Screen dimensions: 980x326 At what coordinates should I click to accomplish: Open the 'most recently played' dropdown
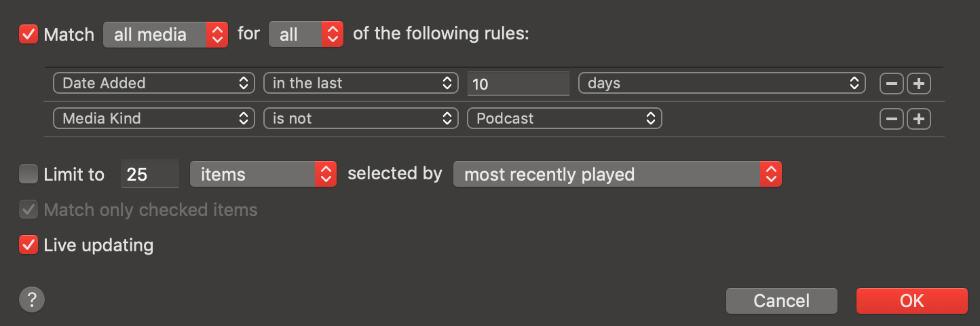click(617, 175)
